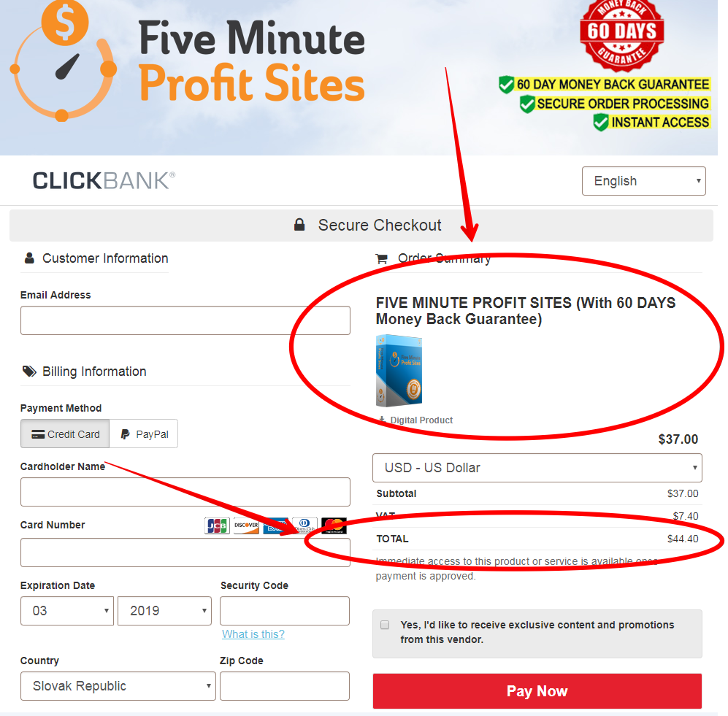Click the Mastercard logo icon

334,526
